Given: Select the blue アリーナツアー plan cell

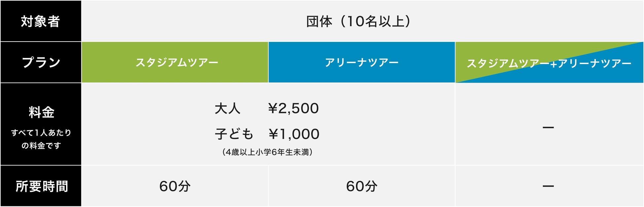Looking at the screenshot, I should [x=362, y=62].
